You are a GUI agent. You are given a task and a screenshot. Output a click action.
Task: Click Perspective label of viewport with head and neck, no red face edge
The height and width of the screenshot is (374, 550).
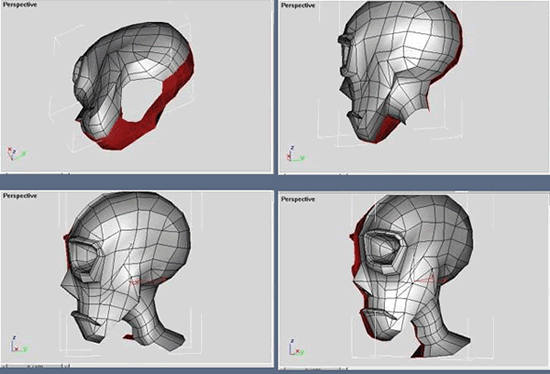pos(20,196)
